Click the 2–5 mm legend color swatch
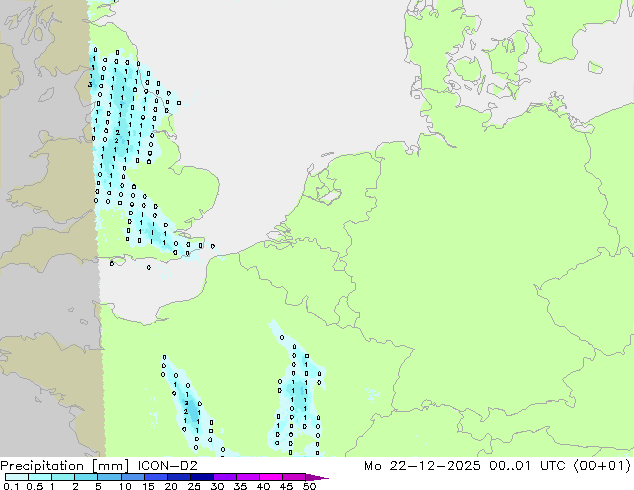 click(x=86, y=477)
